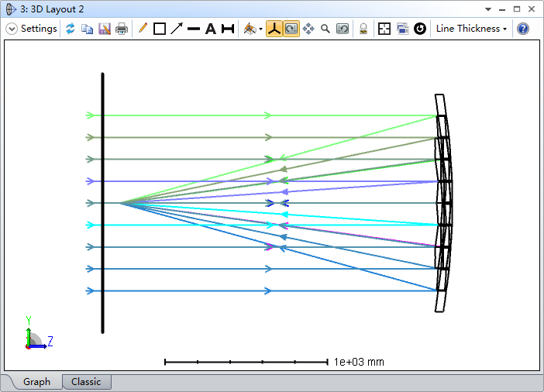The width and height of the screenshot is (544, 392).
Task: Expand the Settings chevron
Action: [12, 29]
